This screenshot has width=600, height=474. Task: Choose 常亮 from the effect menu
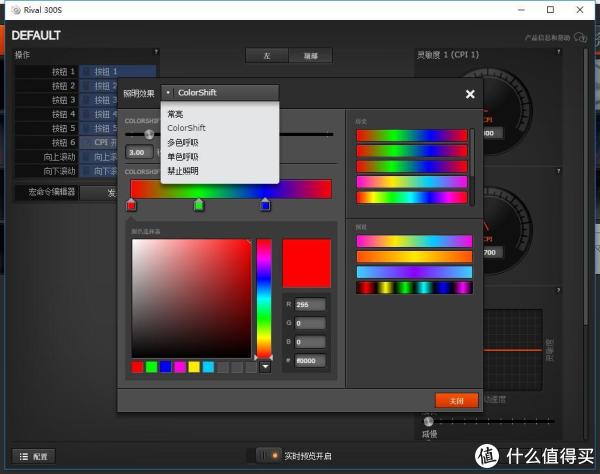(175, 114)
